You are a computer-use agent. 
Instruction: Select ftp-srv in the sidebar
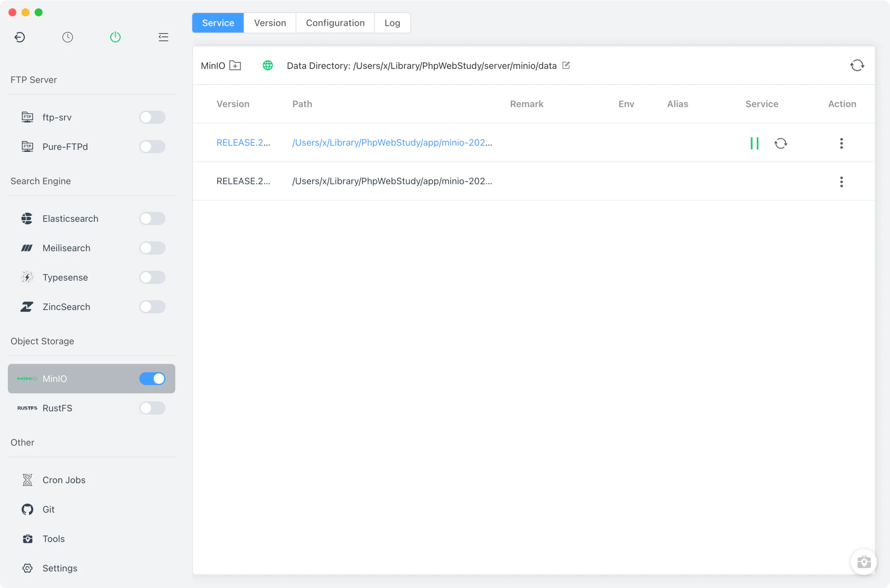[x=57, y=117]
